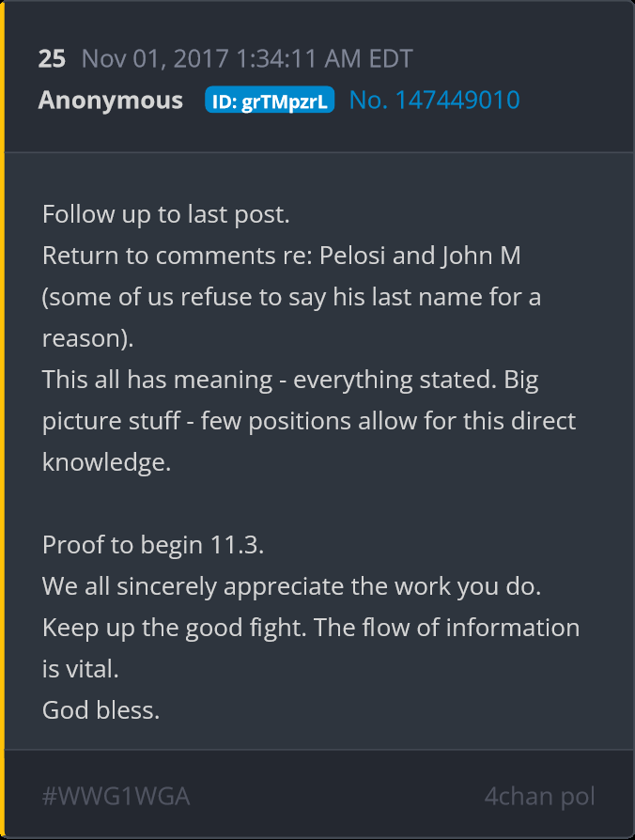Click the "God bless." closing line
635x840 pixels.
tap(101, 710)
